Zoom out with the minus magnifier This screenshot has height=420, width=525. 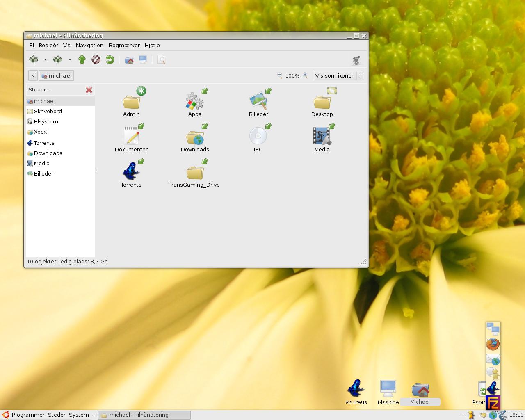click(x=280, y=75)
